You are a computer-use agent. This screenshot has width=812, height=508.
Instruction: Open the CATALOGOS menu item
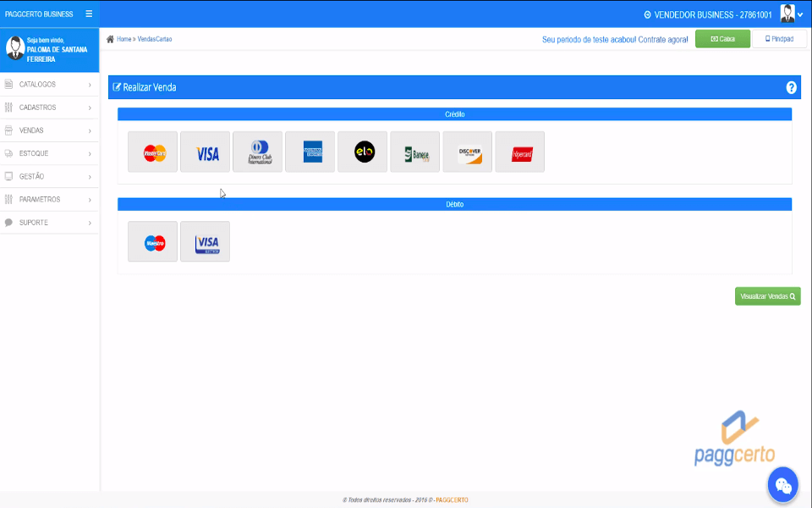tap(49, 84)
